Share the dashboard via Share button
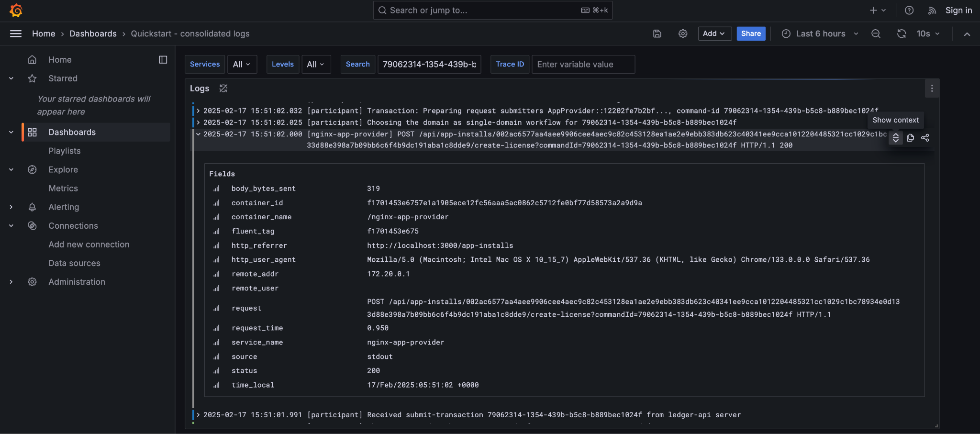The image size is (980, 434). (x=750, y=33)
